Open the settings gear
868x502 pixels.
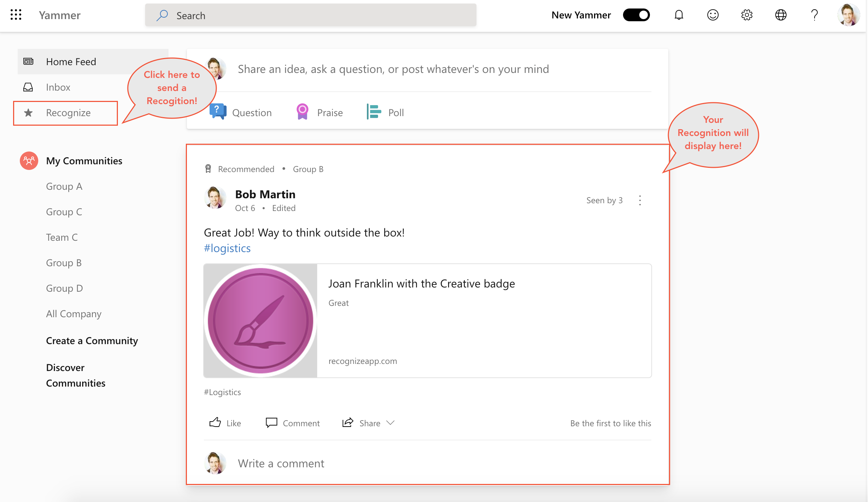click(747, 15)
